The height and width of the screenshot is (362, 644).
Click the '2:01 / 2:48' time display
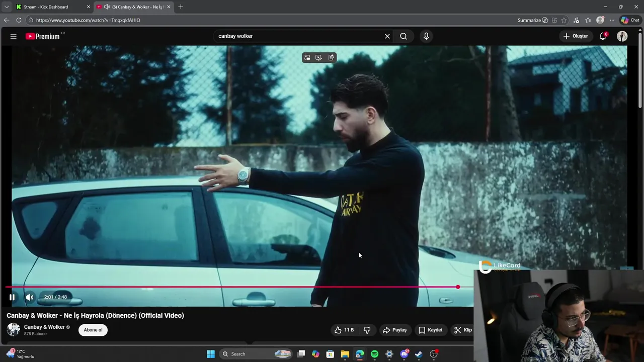[x=55, y=297]
